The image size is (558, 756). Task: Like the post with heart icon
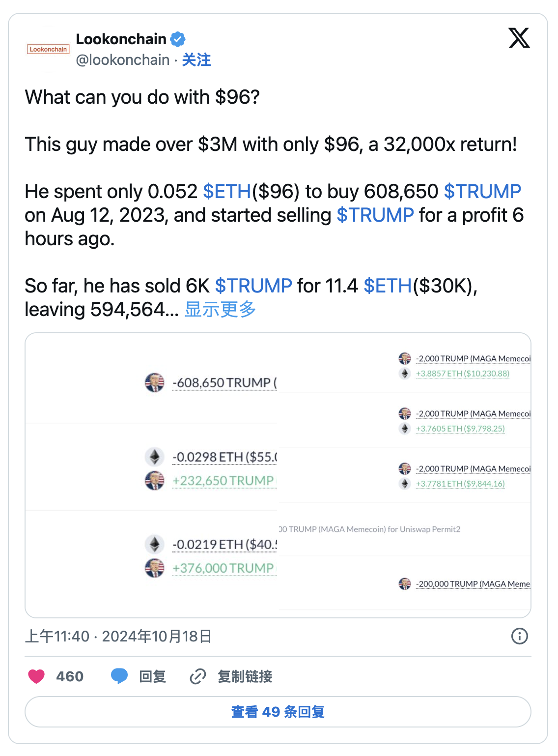coord(36,677)
